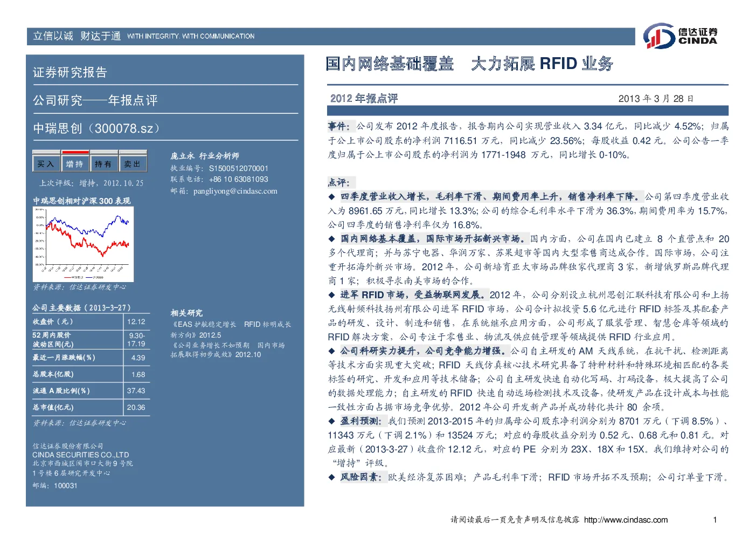Select the 卖出 rating box
The width and height of the screenshot is (756, 535).
(x=133, y=163)
